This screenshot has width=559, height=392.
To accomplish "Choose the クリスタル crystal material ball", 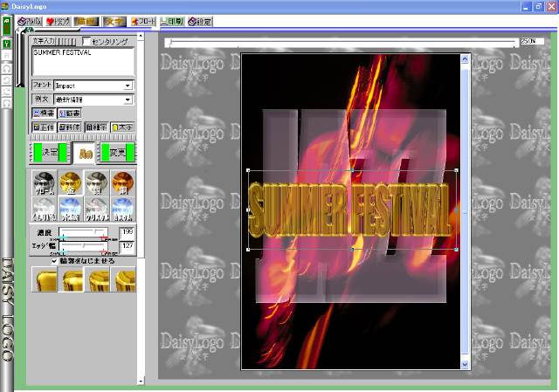I will (97, 209).
